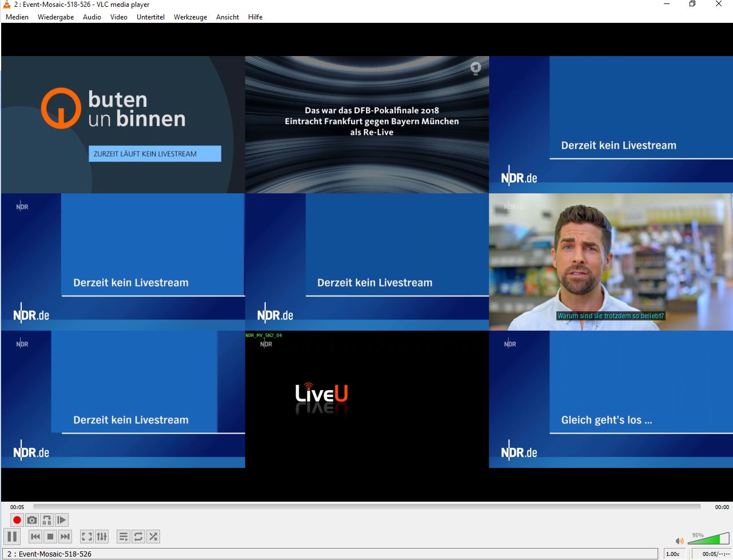Open the Wiedergabe menu
Image resolution: width=733 pixels, height=560 pixels.
point(56,17)
